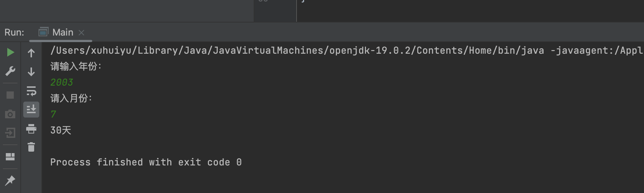
Task: Click the Exit icon below the camera
Action: (x=10, y=133)
